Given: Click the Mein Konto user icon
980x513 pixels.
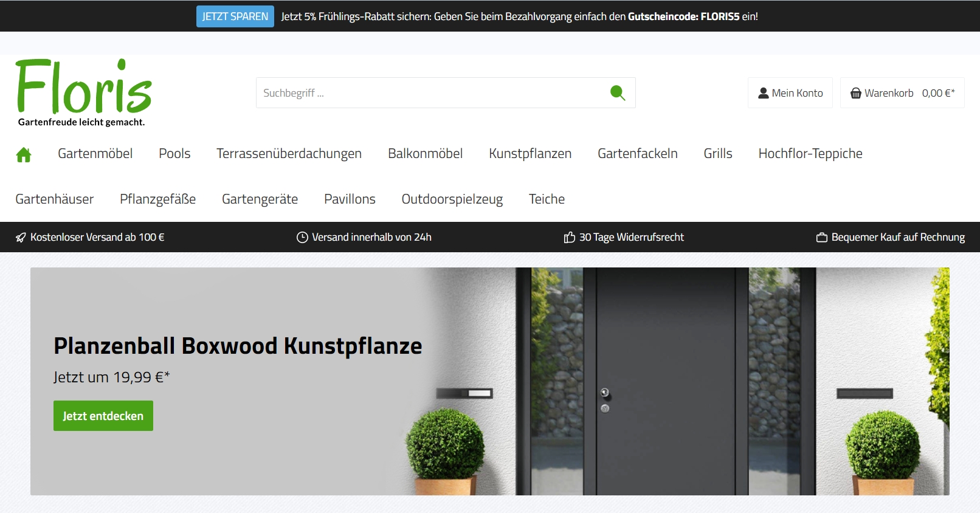Looking at the screenshot, I should [763, 93].
